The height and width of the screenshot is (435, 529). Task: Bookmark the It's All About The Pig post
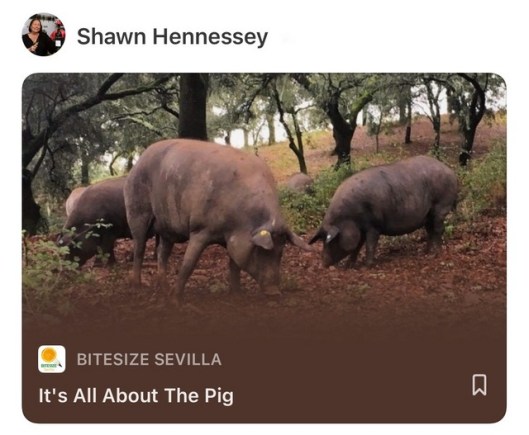tap(479, 384)
